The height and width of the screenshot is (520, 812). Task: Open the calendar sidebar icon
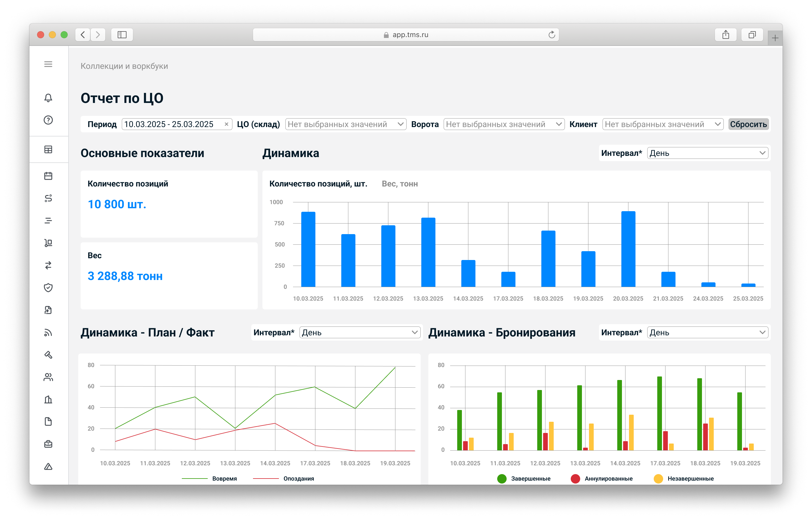point(48,176)
